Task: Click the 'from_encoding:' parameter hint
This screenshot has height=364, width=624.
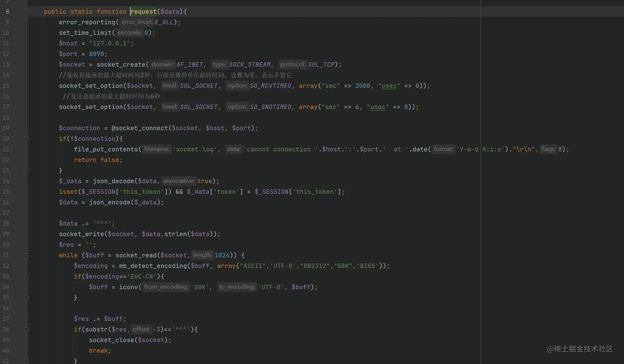Action: 166,287
